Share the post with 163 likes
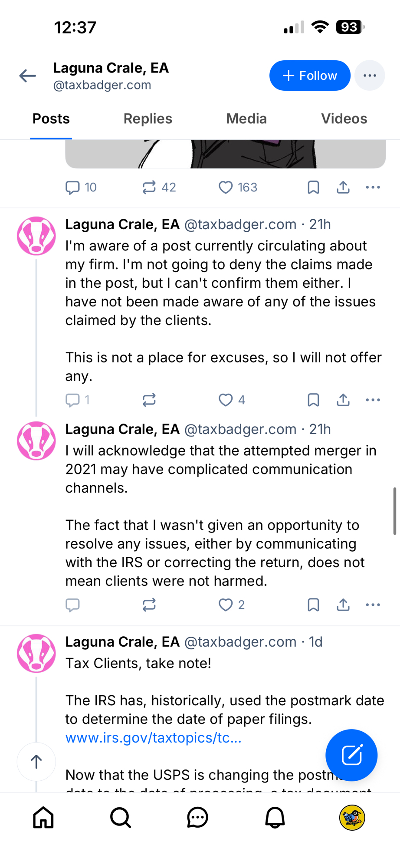This screenshot has height=868, width=400. point(343,187)
